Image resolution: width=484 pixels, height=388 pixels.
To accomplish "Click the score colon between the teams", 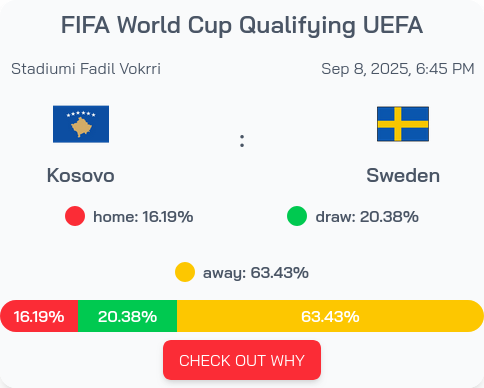I will point(242,141).
